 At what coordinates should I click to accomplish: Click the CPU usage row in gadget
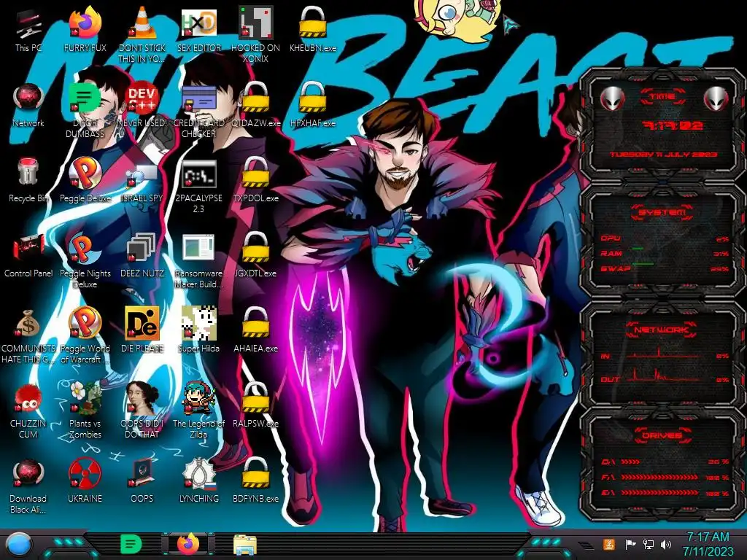point(665,238)
